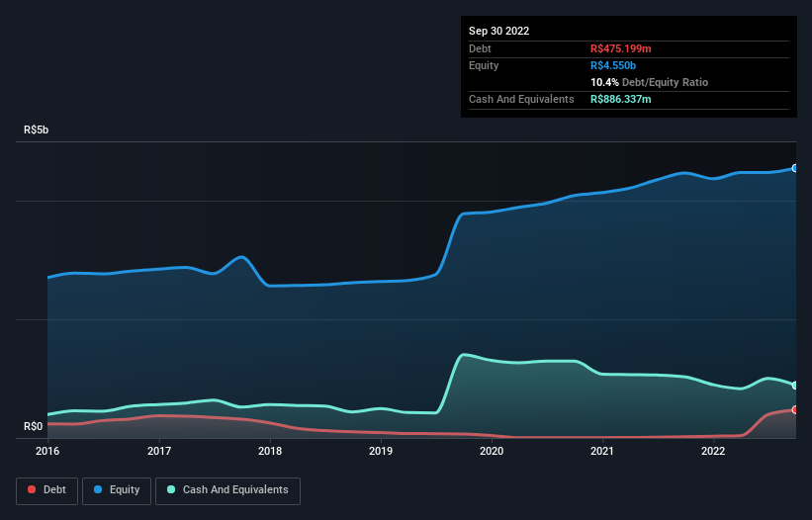Toggle Cash And Equivalents legend button
Image resolution: width=812 pixels, height=520 pixels.
click(x=227, y=490)
